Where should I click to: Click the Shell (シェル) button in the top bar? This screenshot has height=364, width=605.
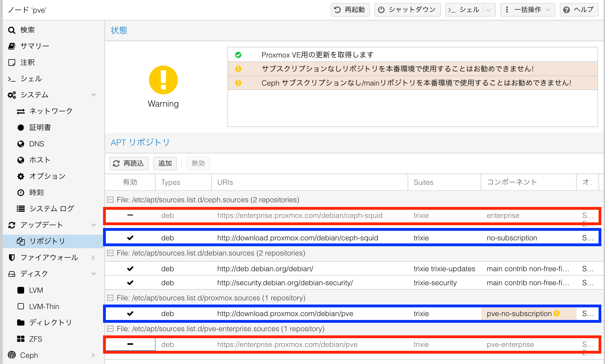pos(464,10)
